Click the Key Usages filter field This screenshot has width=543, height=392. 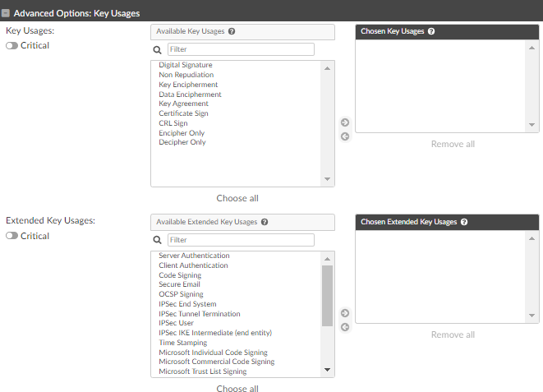(x=241, y=49)
